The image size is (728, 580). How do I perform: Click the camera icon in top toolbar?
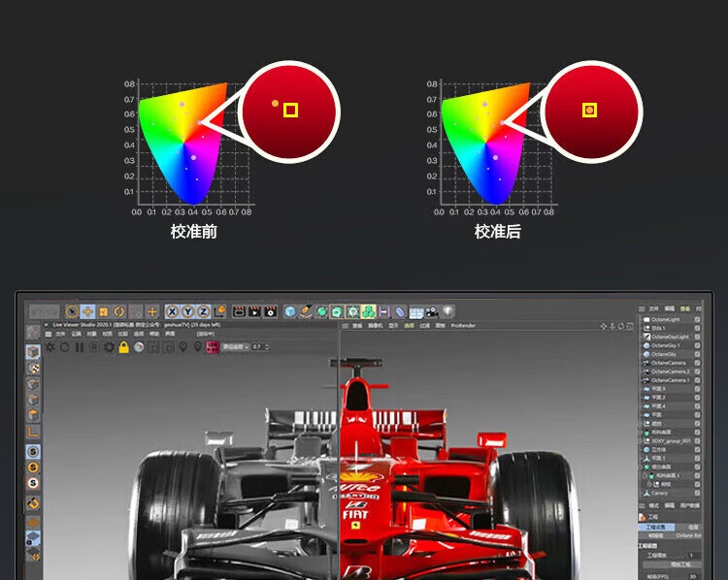pyautogui.click(x=431, y=311)
